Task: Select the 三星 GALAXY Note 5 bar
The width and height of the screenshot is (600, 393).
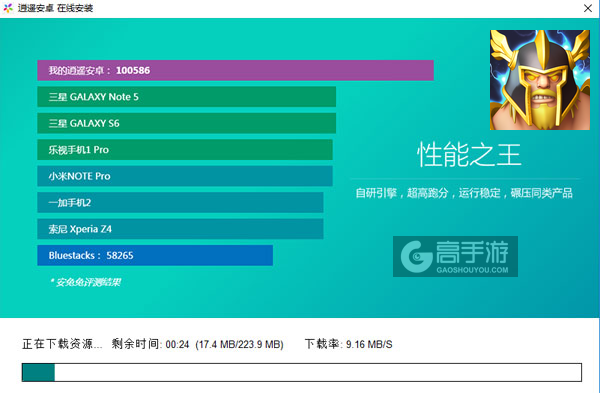Action: point(186,97)
